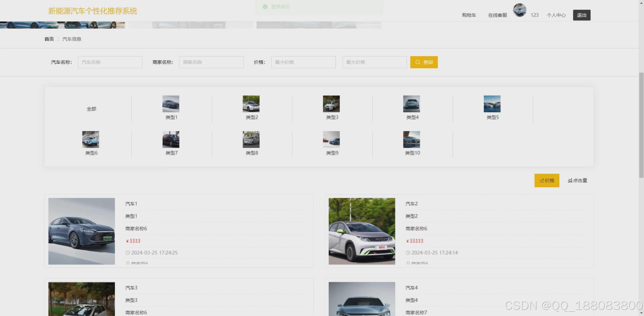Image resolution: width=644 pixels, height=316 pixels.
Task: Select the 类型7 category thumbnail
Action: (171, 140)
